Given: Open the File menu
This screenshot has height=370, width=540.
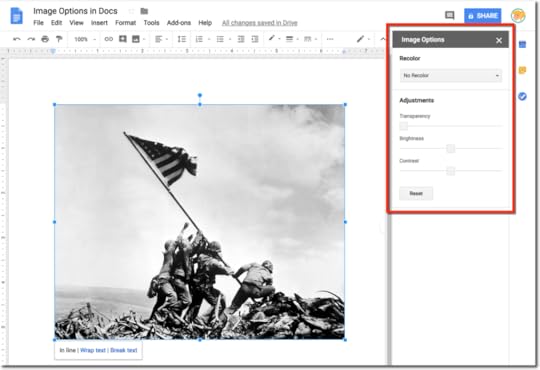Looking at the screenshot, I should (x=38, y=23).
